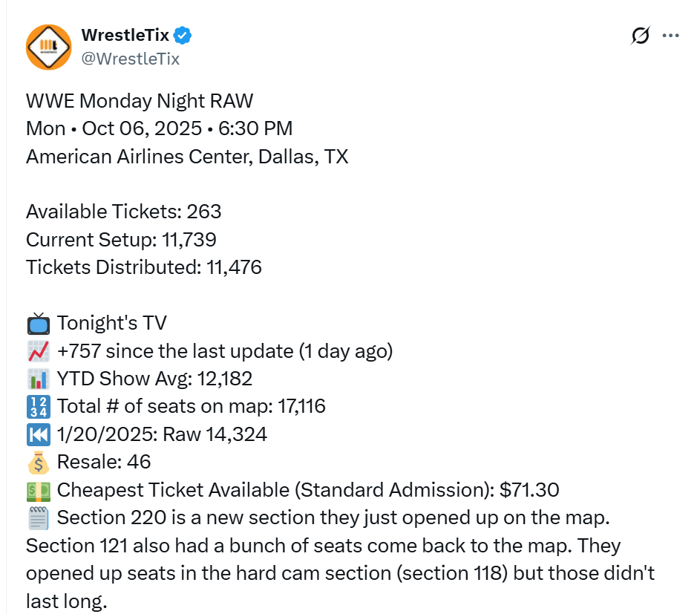Click the rising chart emoji beside +757

pyautogui.click(x=38, y=352)
